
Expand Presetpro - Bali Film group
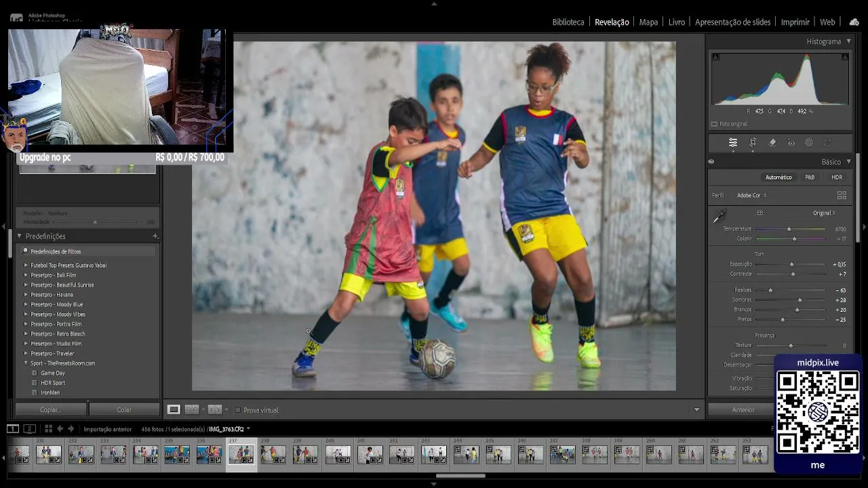pos(26,275)
